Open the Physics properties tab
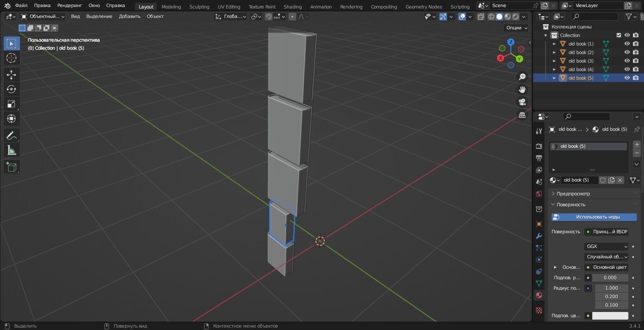The height and width of the screenshot is (330, 644). point(539,259)
